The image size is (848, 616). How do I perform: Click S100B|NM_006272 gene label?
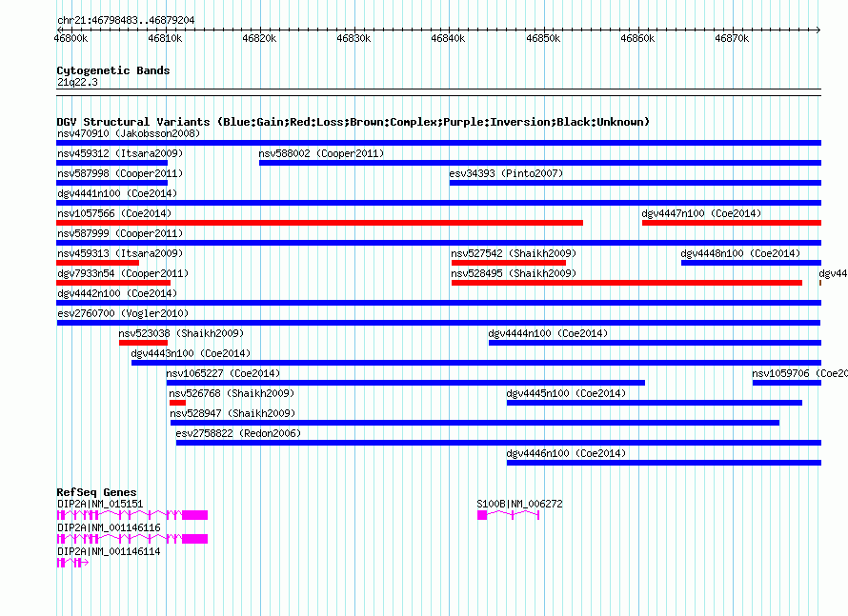point(519,504)
